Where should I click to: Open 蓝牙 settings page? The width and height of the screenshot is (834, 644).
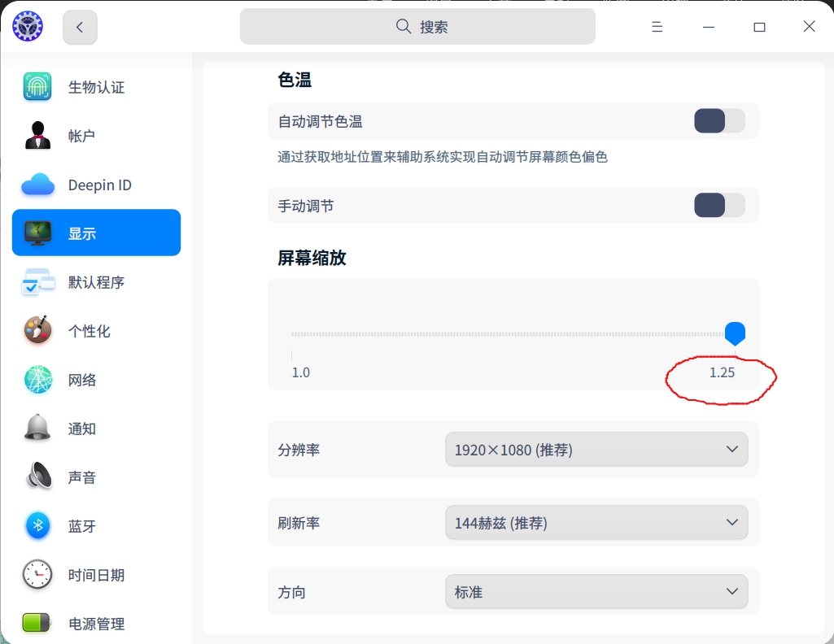(96, 525)
